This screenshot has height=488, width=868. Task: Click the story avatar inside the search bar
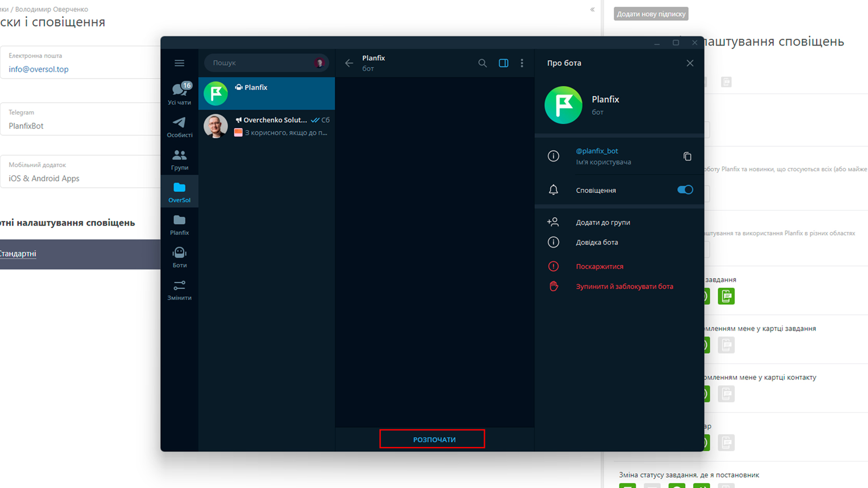(319, 63)
